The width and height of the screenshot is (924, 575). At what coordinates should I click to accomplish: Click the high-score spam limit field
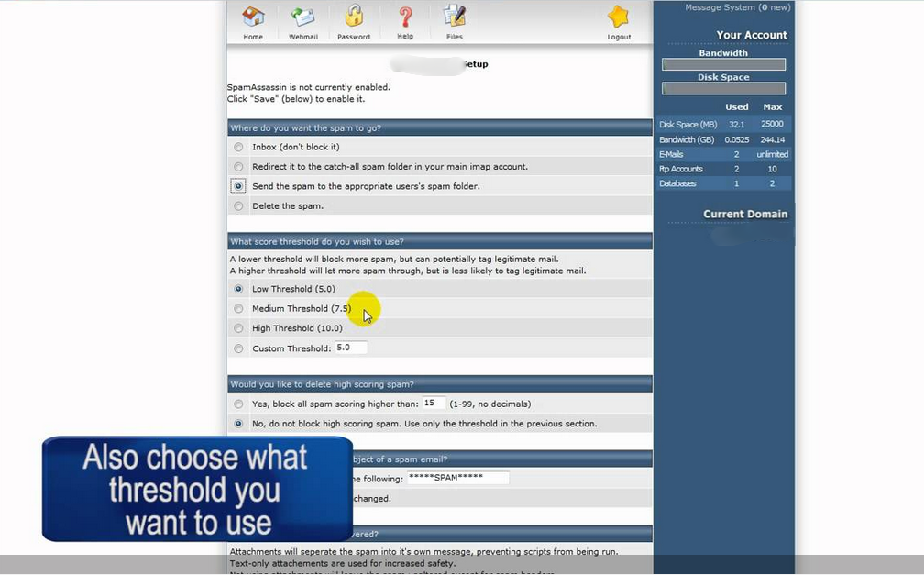pos(434,404)
